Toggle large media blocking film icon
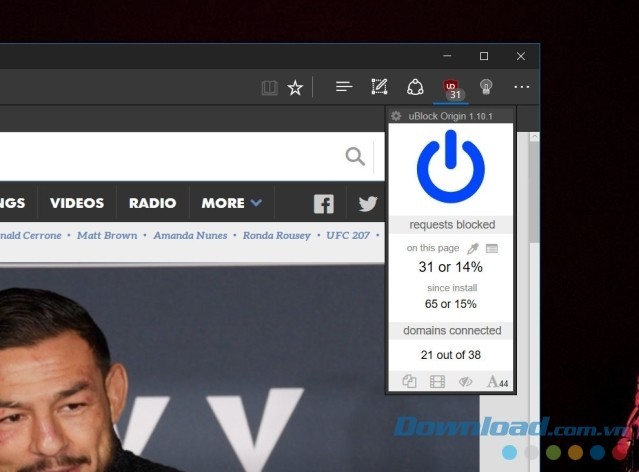639x472 pixels. click(437, 382)
